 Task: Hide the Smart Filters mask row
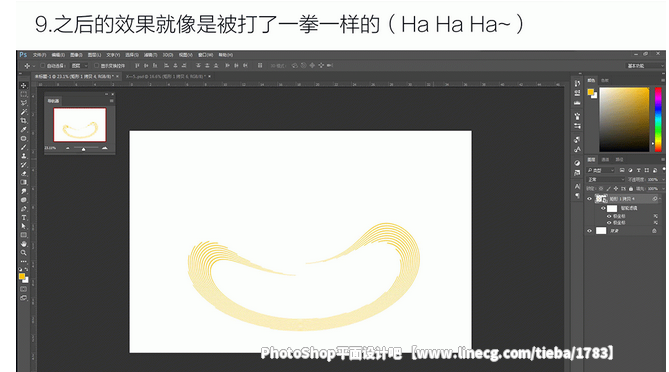(603, 208)
